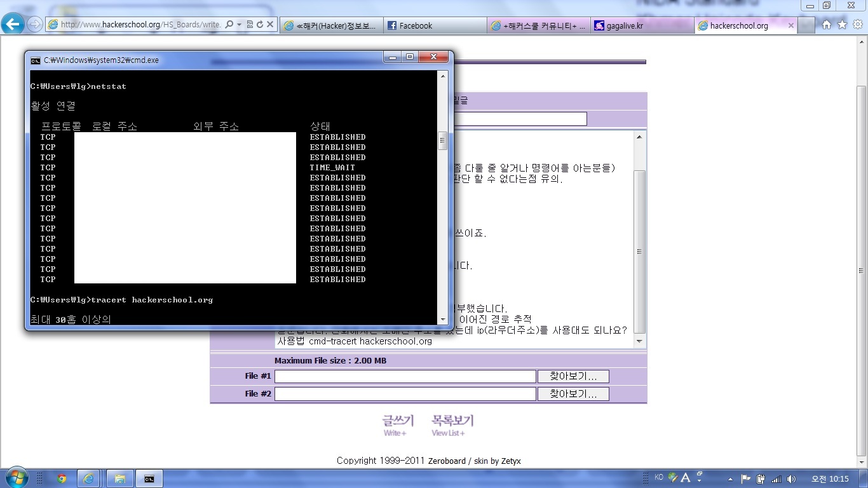
Task: Click the IE Home icon
Action: [827, 25]
